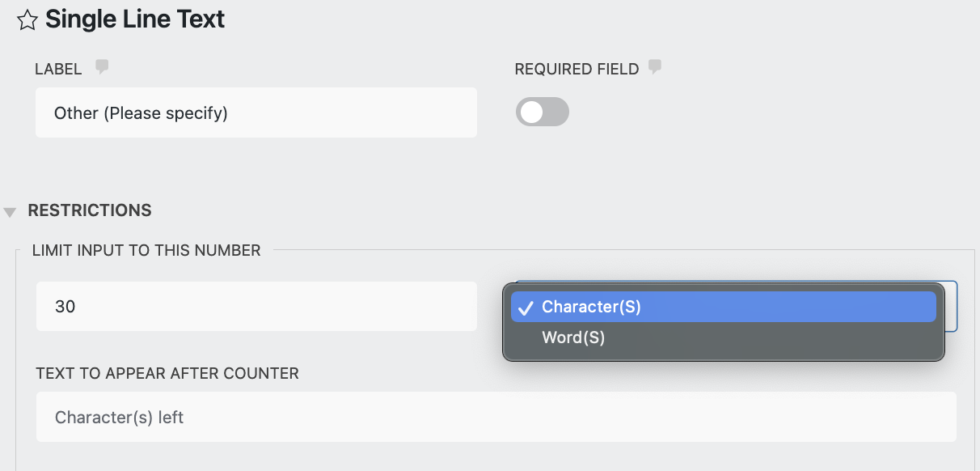980x471 pixels.
Task: Click the star outline next to heading
Action: [x=27, y=19]
